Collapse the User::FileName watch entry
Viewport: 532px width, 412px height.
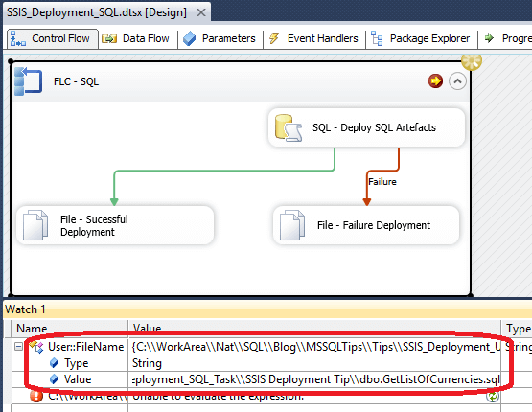point(18,347)
